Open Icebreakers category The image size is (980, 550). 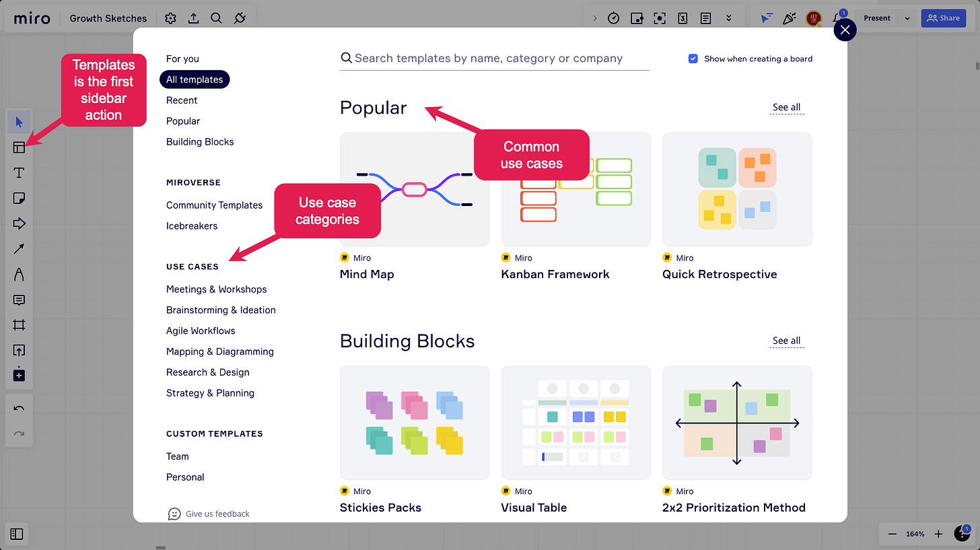tap(192, 226)
